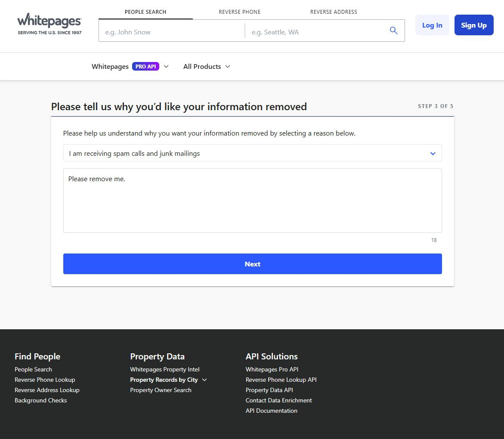Open Property Data API link

coord(269,390)
